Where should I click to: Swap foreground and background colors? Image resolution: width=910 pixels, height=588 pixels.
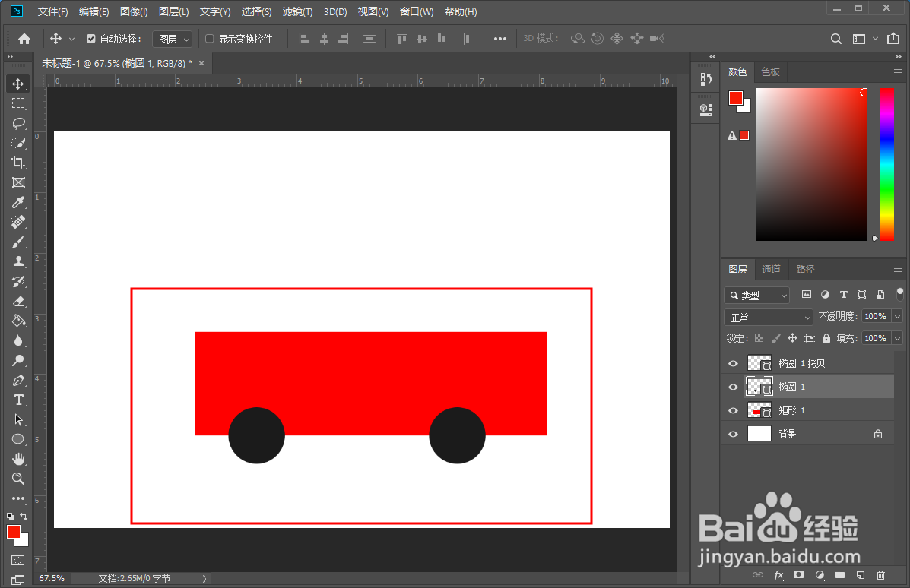point(24,516)
